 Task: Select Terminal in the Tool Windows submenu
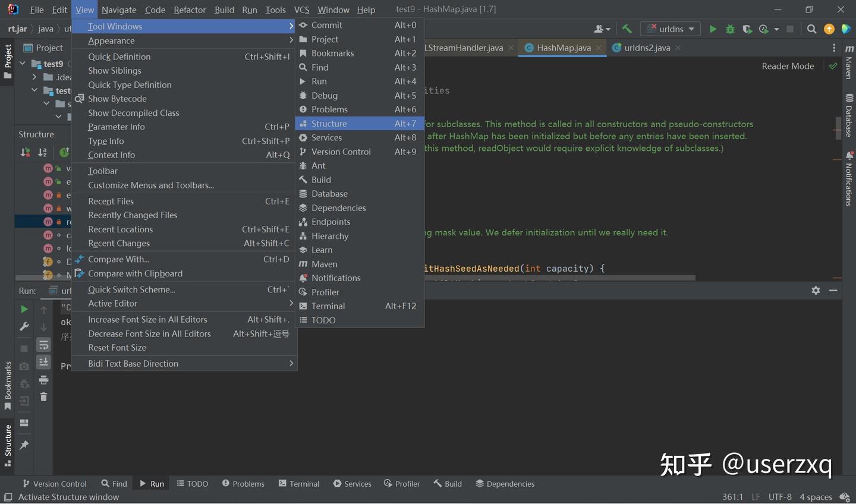click(x=360, y=306)
